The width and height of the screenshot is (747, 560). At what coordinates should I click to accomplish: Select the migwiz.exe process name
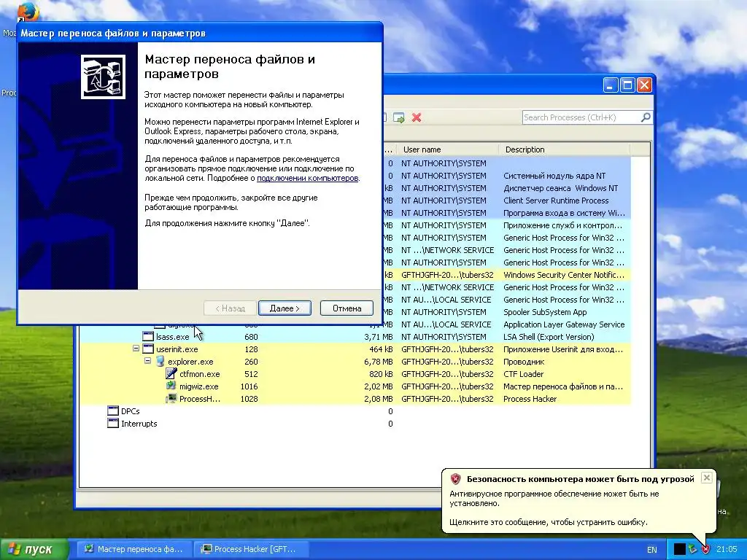pos(198,386)
